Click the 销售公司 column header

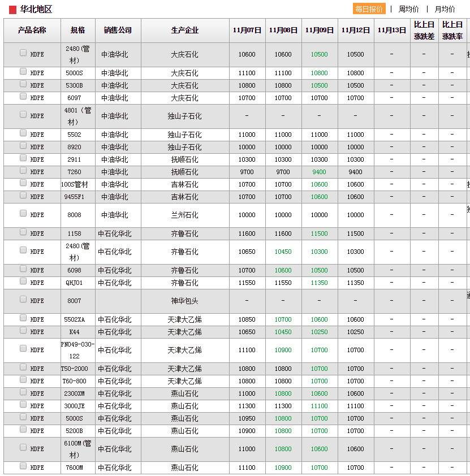tap(118, 31)
